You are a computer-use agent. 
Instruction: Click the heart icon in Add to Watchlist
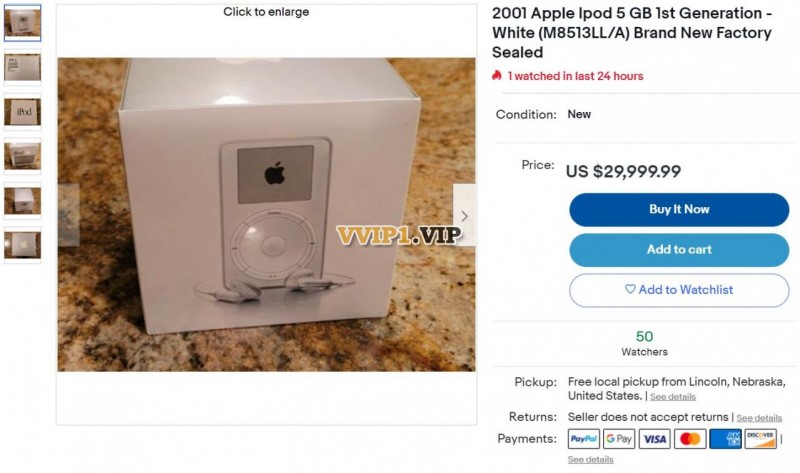[x=630, y=289]
